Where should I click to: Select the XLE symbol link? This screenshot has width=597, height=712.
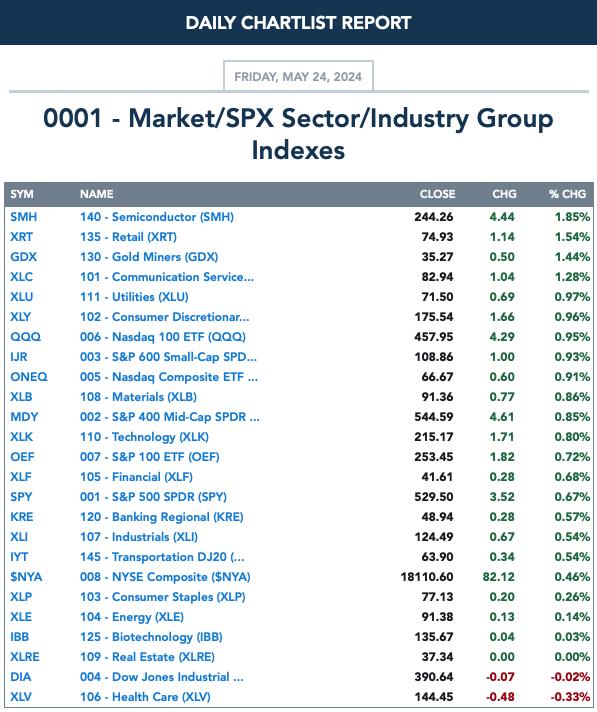pyautogui.click(x=21, y=617)
